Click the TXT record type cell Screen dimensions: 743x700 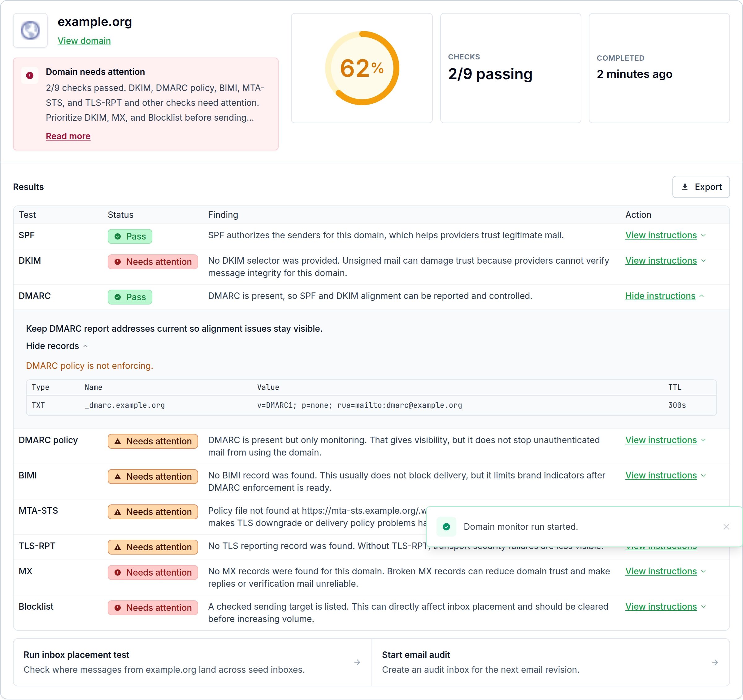pyautogui.click(x=38, y=405)
